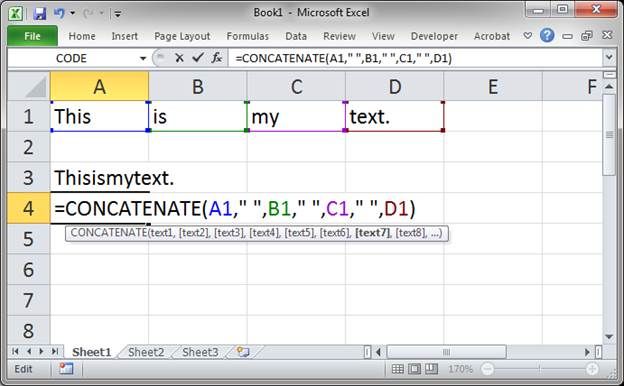This screenshot has height=386, width=624.
Task: Open the Data tab
Action: (x=296, y=36)
